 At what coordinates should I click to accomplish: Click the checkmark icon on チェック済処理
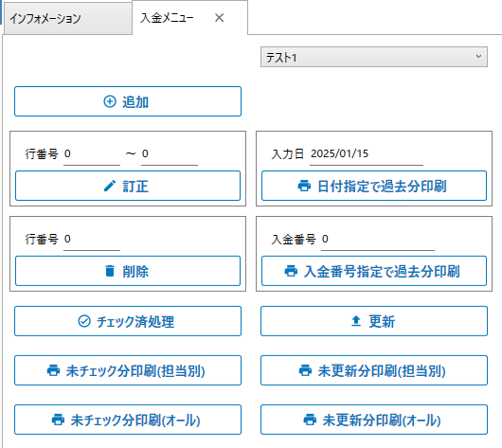pyautogui.click(x=84, y=321)
